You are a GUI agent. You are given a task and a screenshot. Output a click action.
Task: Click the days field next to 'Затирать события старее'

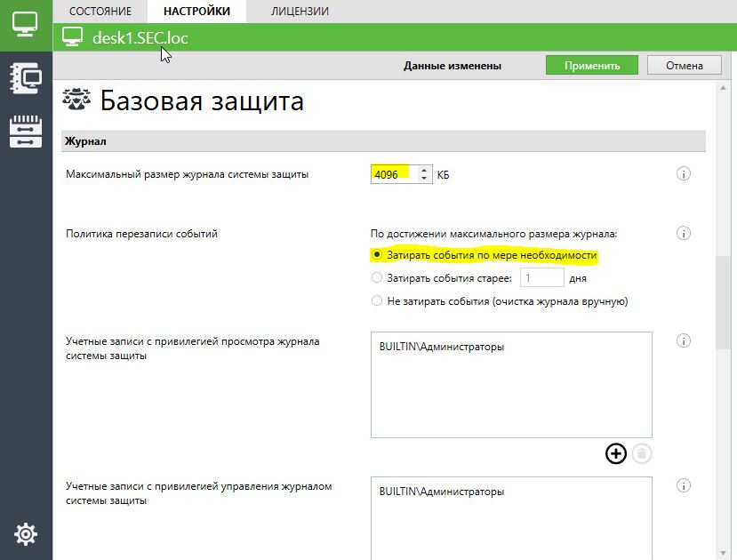542,277
